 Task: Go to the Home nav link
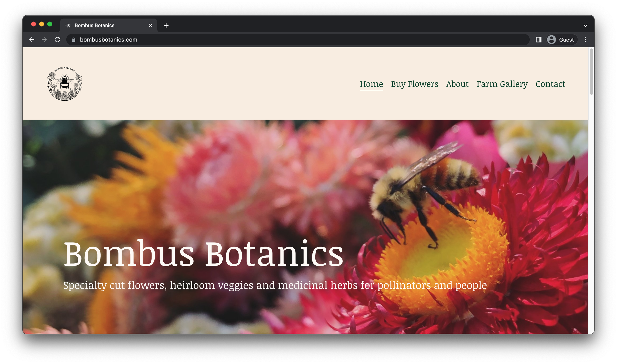pos(371,84)
